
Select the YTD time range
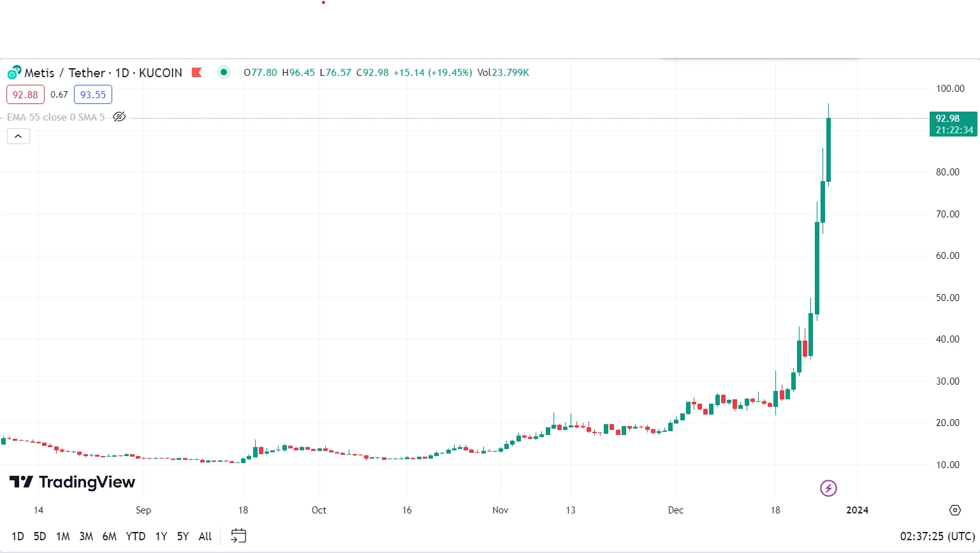click(135, 536)
